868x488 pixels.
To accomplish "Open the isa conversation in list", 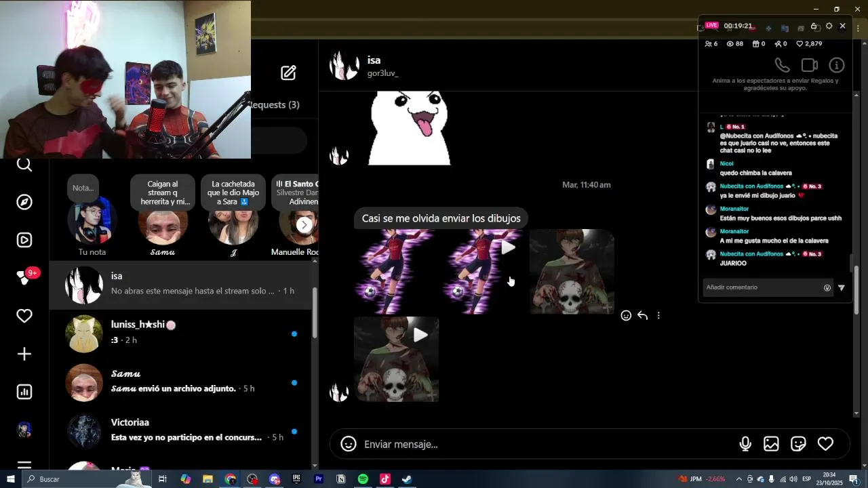I will (180, 285).
